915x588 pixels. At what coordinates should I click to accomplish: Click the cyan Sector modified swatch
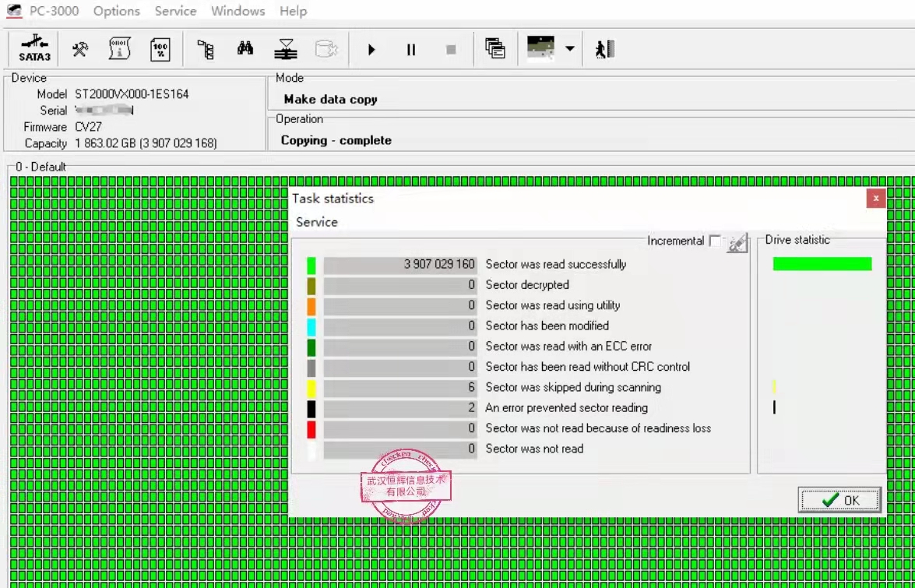click(311, 326)
